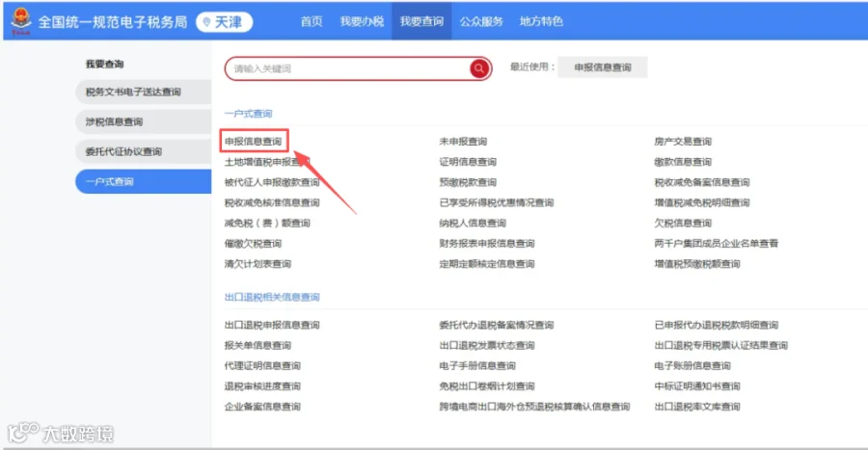Open 房产交易查询 link

(683, 142)
